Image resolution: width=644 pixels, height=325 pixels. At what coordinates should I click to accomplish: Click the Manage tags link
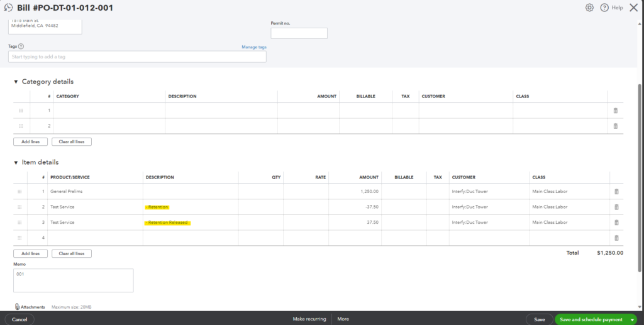253,47
